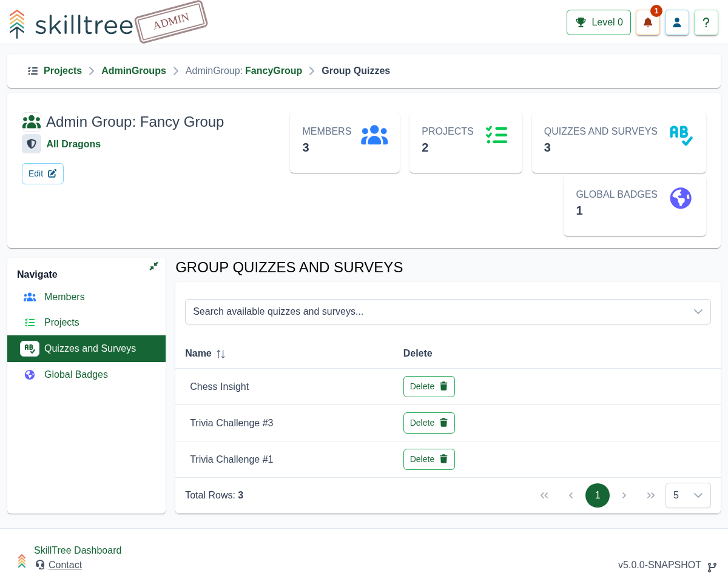
Task: Click the v5.0.0-SNAPSHOT version text
Action: click(659, 565)
